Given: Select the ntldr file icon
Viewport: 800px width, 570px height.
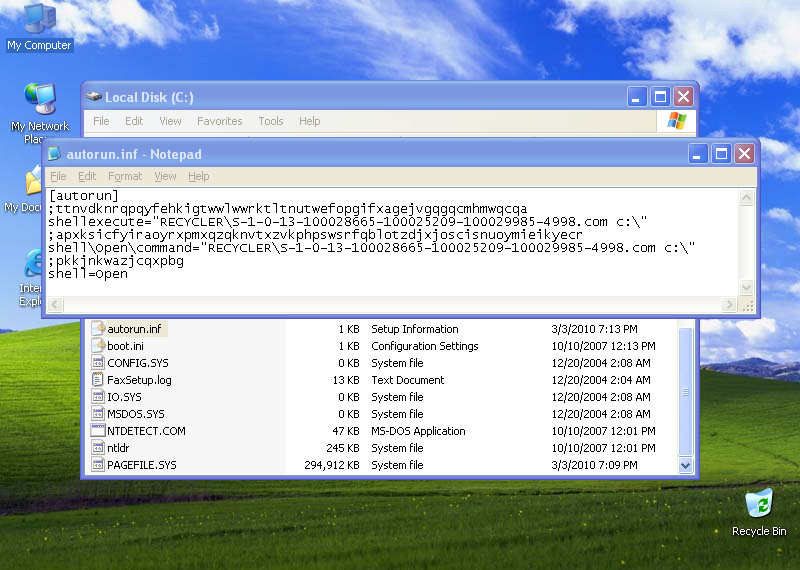Looking at the screenshot, I should pyautogui.click(x=98, y=448).
